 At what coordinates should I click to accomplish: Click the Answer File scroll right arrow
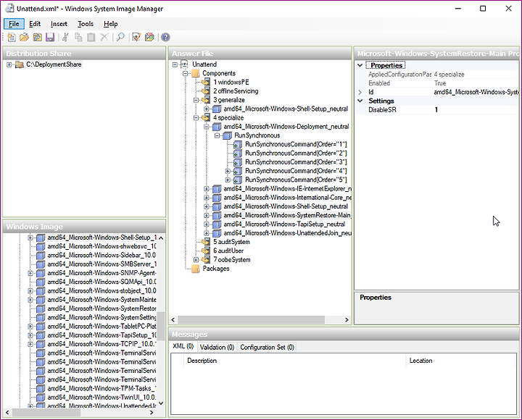(347, 319)
